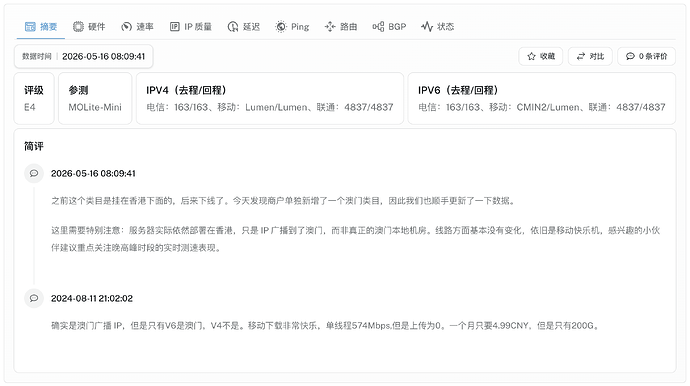Select the 评级 E4 rating card
The height and width of the screenshot is (386, 690).
(34, 99)
